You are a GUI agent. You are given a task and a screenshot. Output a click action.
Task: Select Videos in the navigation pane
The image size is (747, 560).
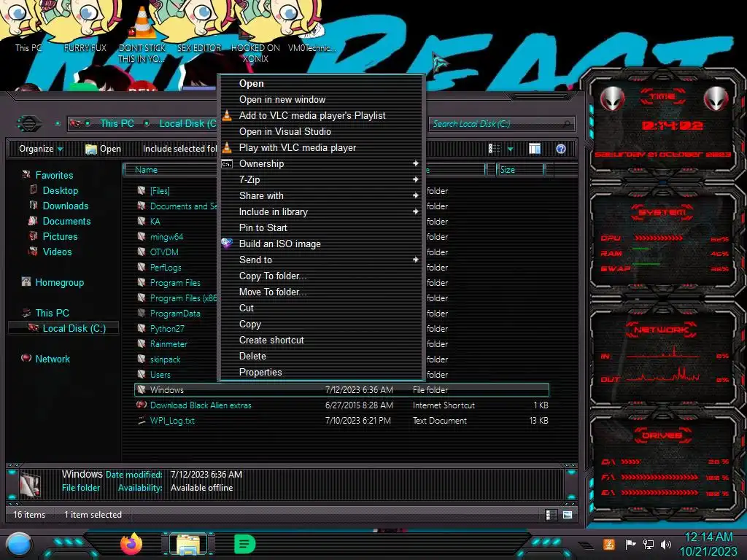click(x=57, y=252)
